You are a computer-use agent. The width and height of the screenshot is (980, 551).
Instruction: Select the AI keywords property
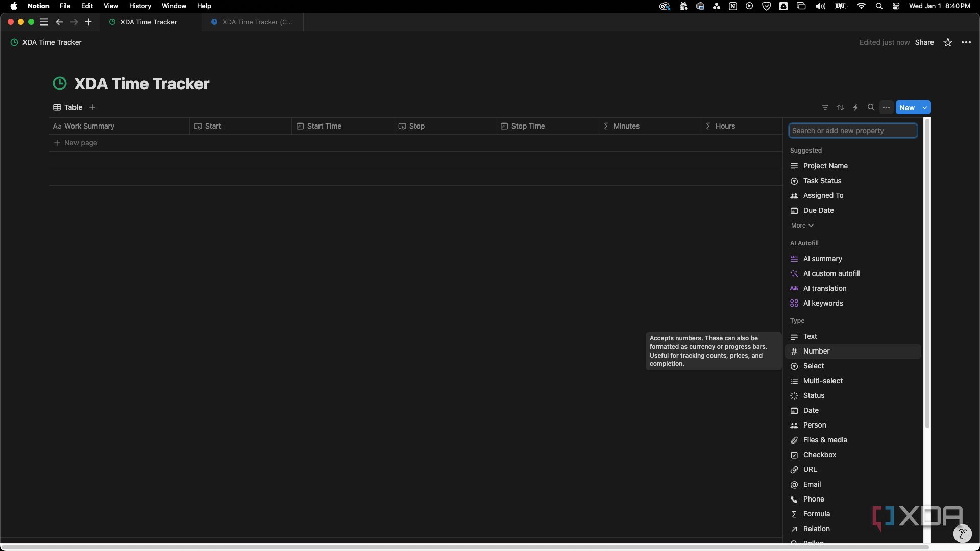[853, 303]
